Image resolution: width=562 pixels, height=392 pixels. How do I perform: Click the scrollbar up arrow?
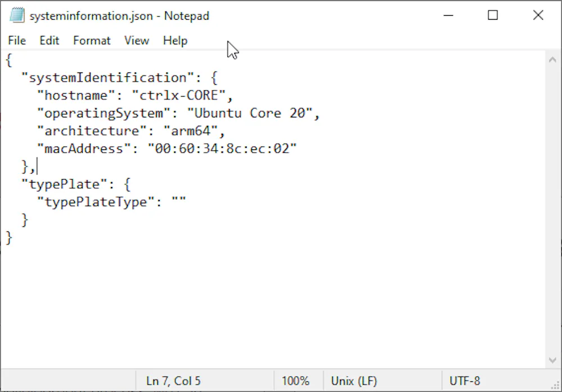552,60
